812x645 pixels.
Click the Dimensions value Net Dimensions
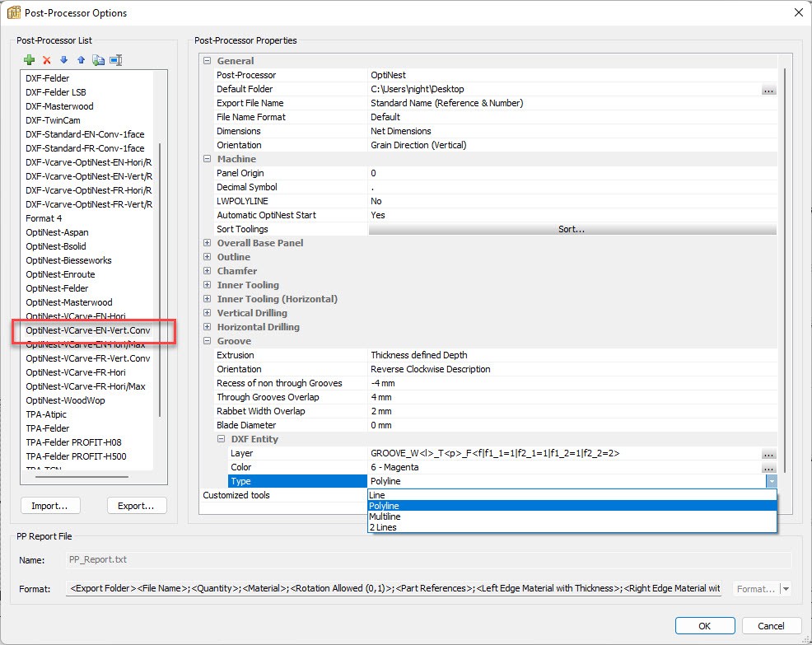coord(401,131)
